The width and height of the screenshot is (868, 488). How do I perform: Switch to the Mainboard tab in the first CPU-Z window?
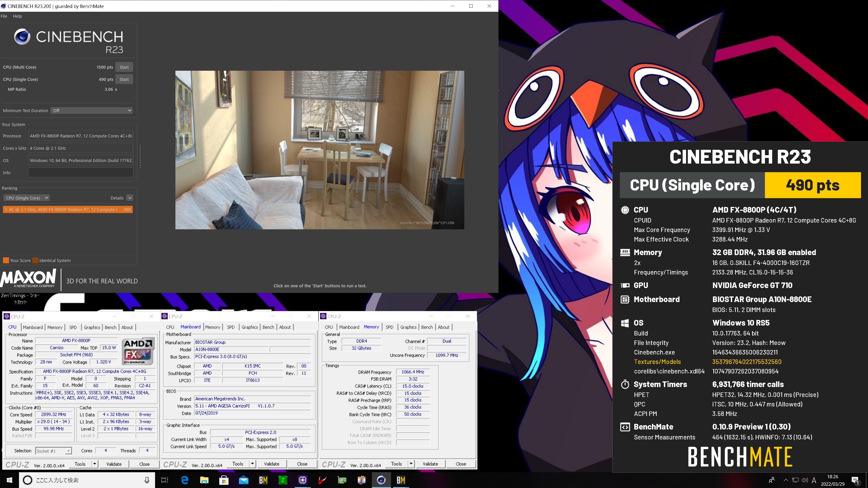(33, 327)
